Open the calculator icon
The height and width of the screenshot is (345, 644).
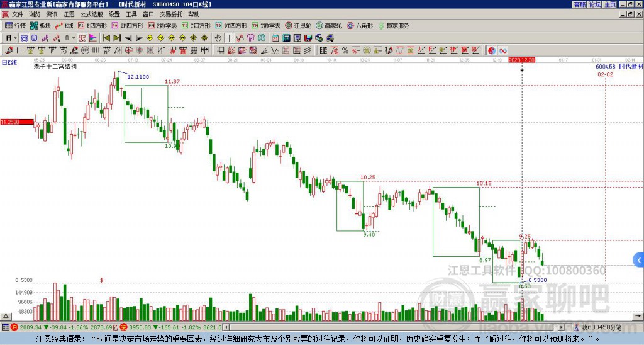[287, 38]
